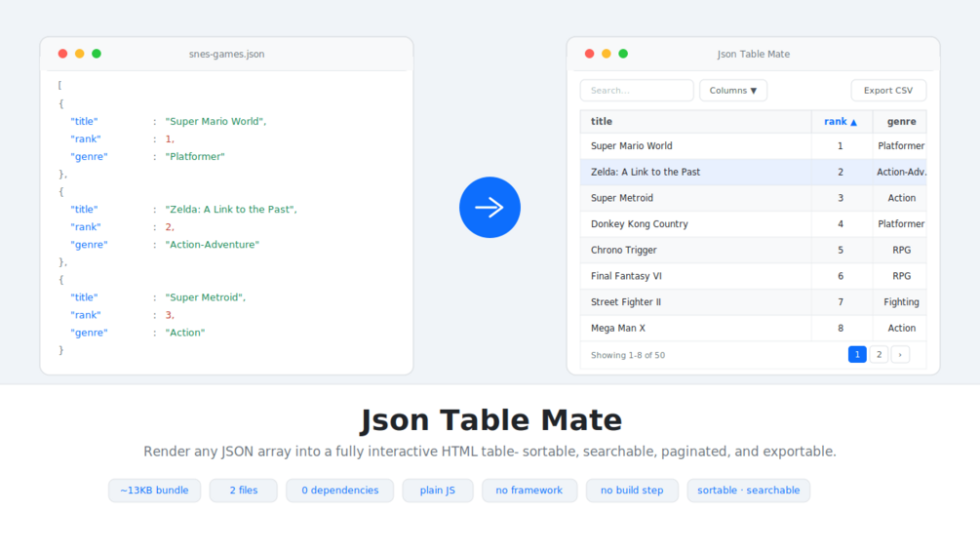This screenshot has height=551, width=980.
Task: Click the "Action-Adventure" JSON value
Action: click(212, 244)
